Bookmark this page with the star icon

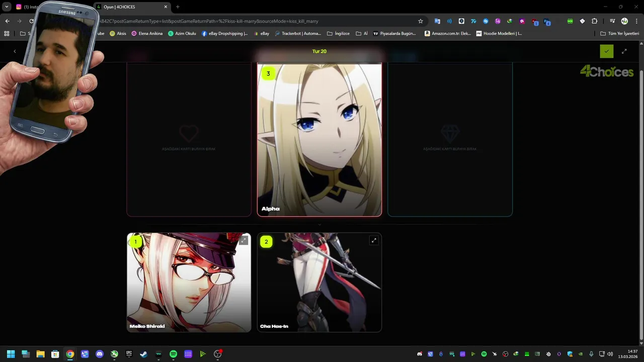pos(421,21)
